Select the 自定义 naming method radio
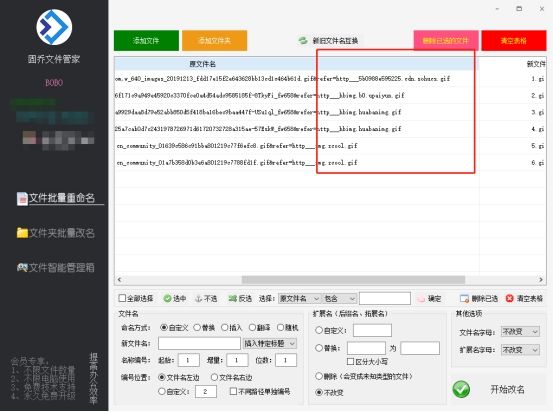The image size is (553, 412). pos(164,328)
